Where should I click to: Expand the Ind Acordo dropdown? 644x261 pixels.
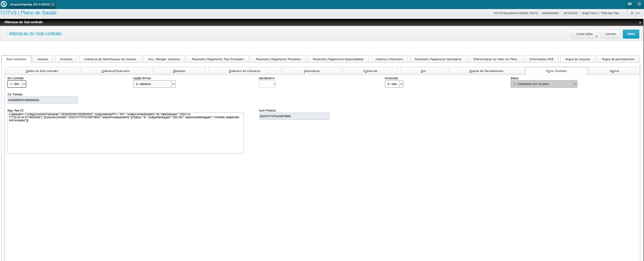pyautogui.click(x=401, y=84)
